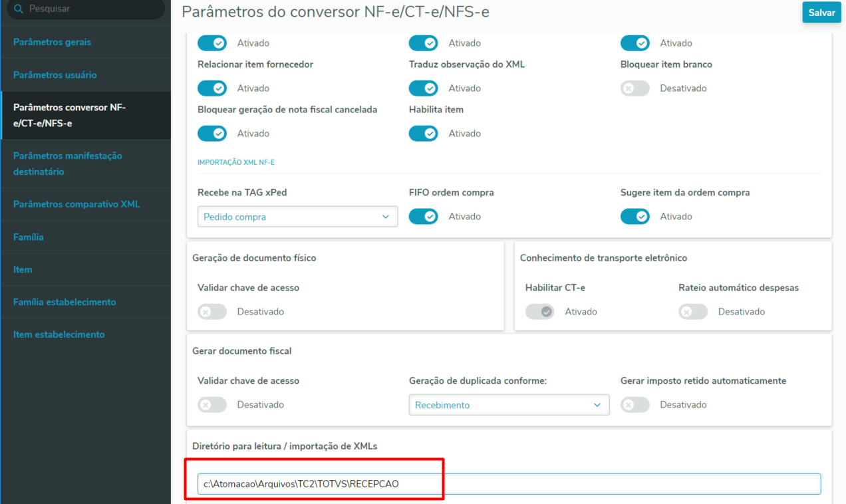Open Parâmetros manifestação destinatário menu item
This screenshot has height=504, width=846.
[x=85, y=164]
